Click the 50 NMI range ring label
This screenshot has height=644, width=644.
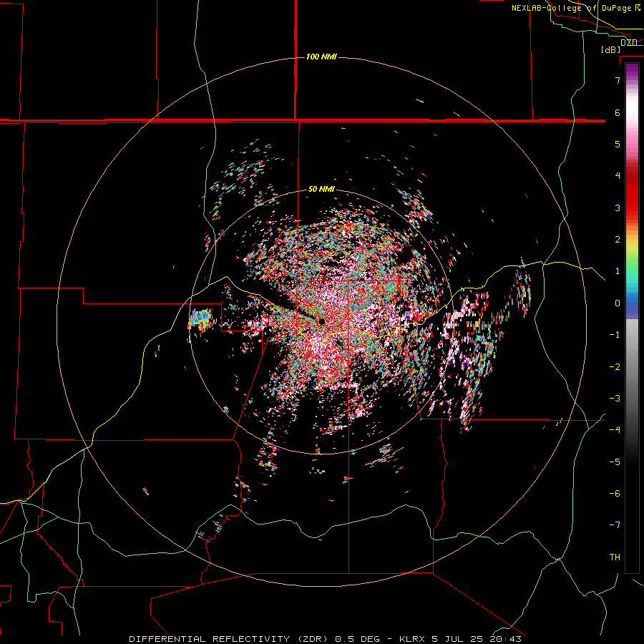coord(321,189)
